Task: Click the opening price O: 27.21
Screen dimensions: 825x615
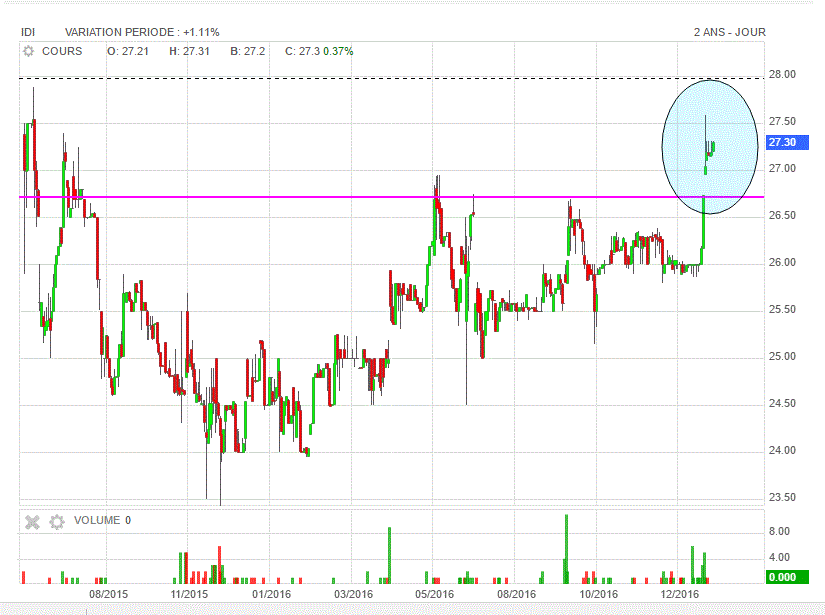Action: (x=128, y=51)
